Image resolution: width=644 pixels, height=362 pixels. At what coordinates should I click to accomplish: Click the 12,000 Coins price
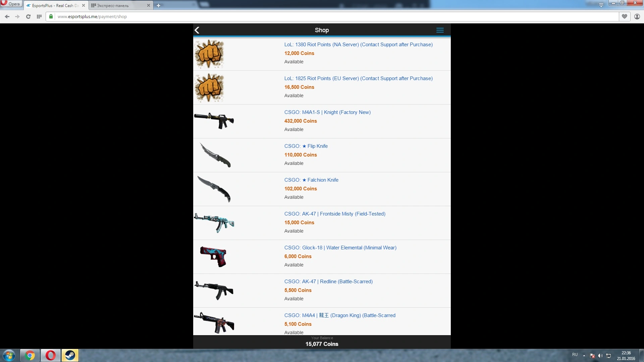[x=299, y=53]
